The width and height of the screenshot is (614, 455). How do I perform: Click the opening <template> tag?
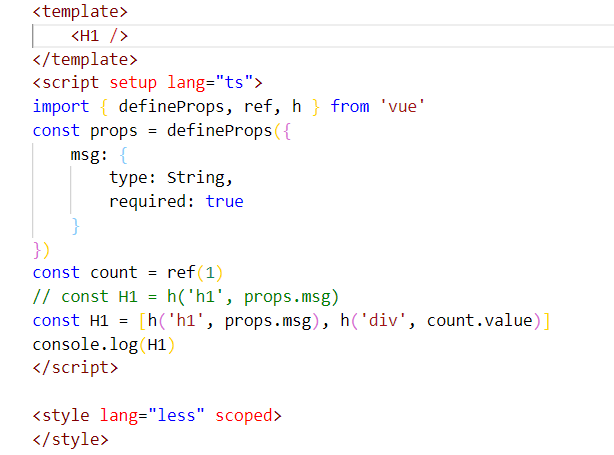point(80,12)
